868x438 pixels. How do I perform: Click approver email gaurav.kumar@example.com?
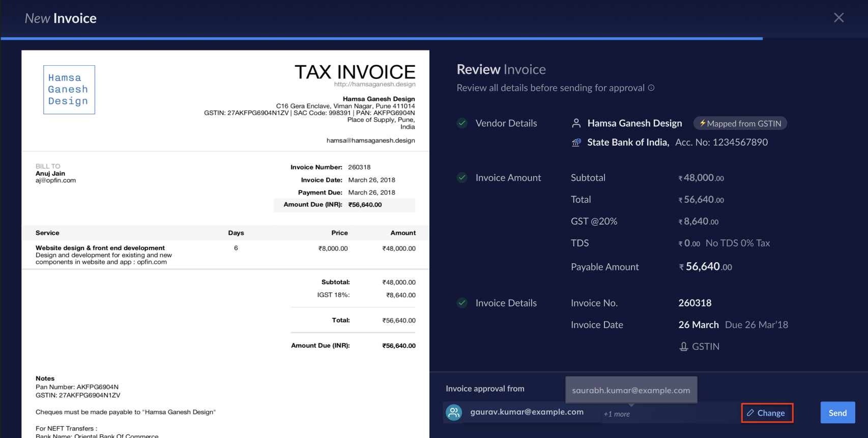tap(527, 412)
